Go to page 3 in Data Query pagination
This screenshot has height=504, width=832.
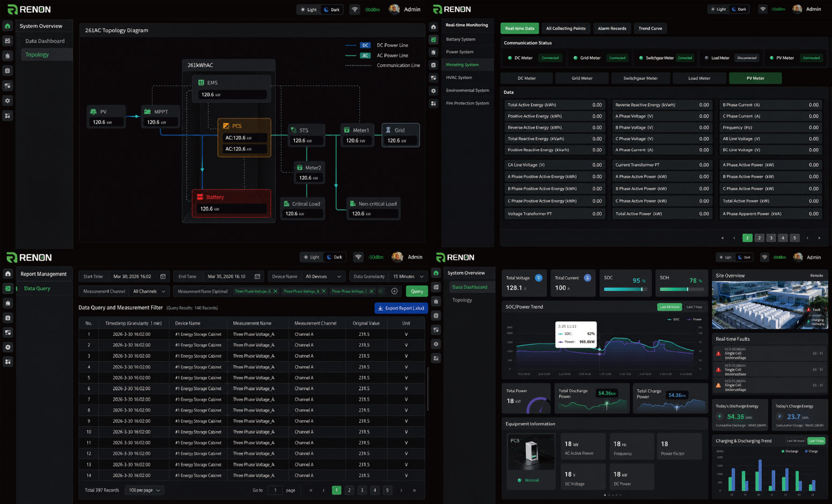(362, 490)
